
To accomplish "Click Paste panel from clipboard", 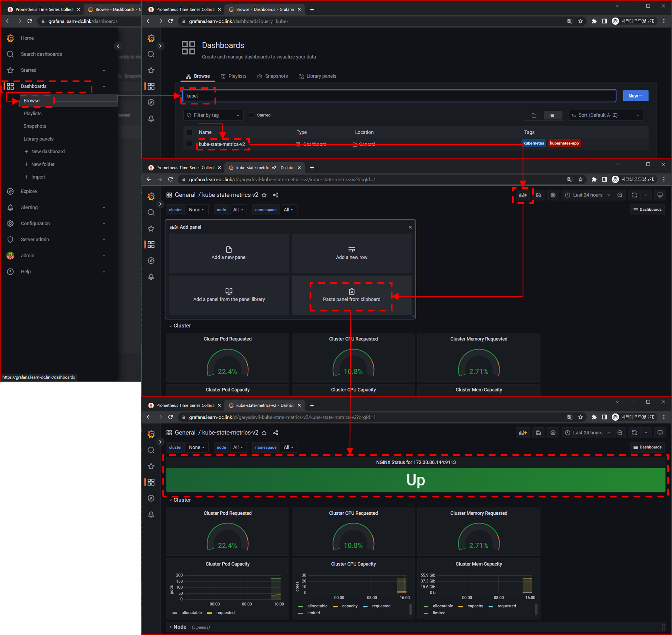I will tap(351, 296).
